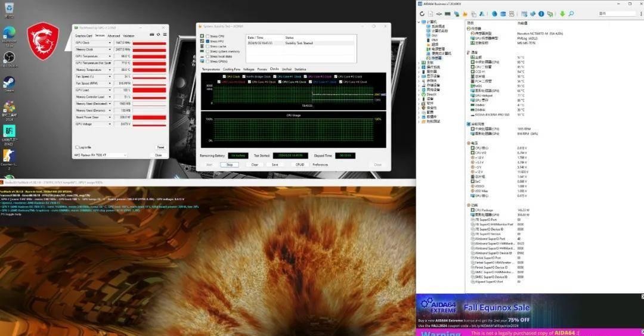Open GPU-Z hamburger menu icon
The image size is (644, 336).
click(x=165, y=35)
